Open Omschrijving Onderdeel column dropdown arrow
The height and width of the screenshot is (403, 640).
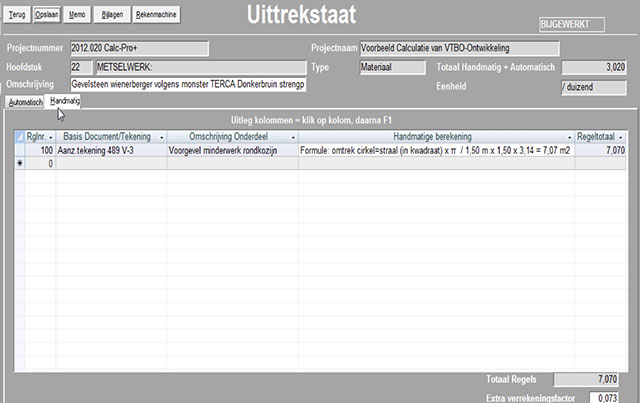(x=292, y=137)
